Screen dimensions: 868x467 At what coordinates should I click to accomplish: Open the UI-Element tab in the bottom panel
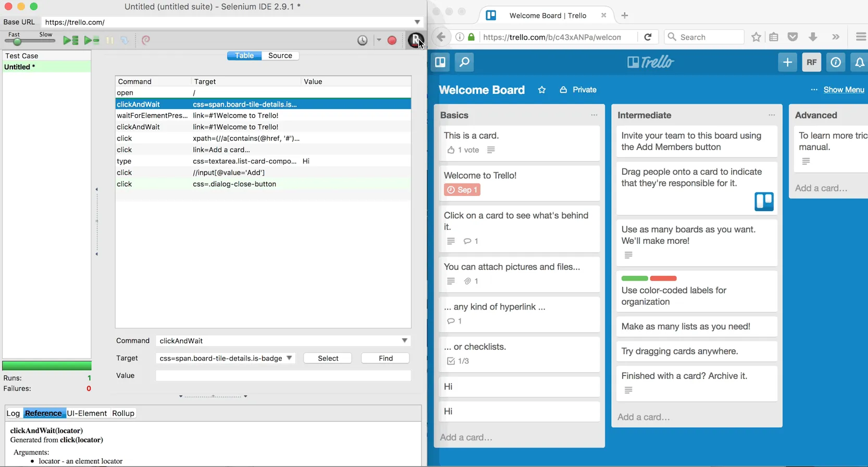pos(87,413)
